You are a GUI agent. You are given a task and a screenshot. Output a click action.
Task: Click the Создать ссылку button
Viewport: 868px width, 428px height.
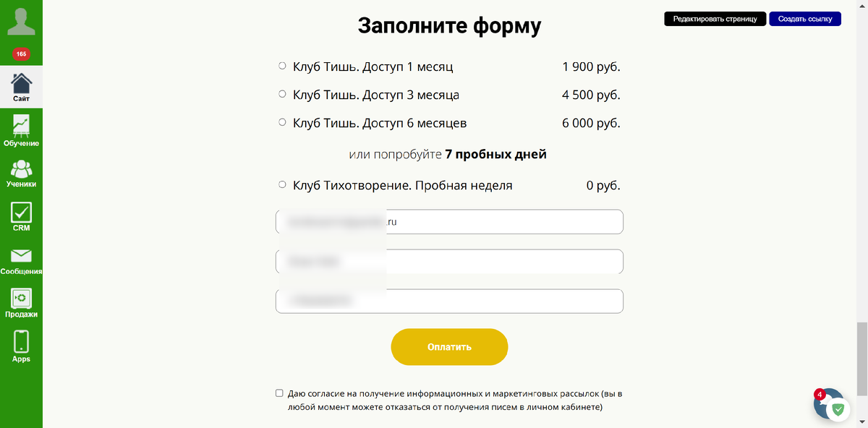tap(804, 19)
